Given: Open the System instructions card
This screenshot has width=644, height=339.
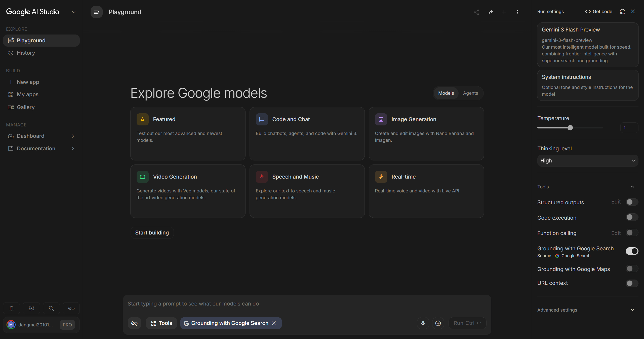Looking at the screenshot, I should pos(588,85).
